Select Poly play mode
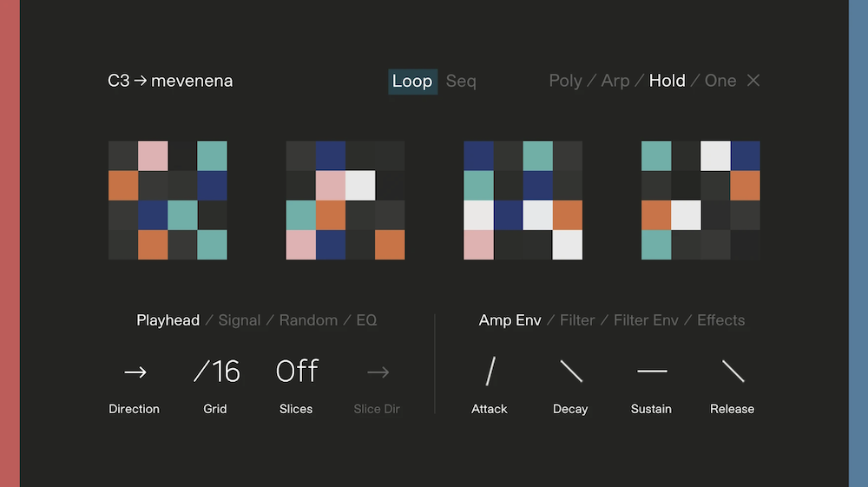868x487 pixels. [565, 81]
